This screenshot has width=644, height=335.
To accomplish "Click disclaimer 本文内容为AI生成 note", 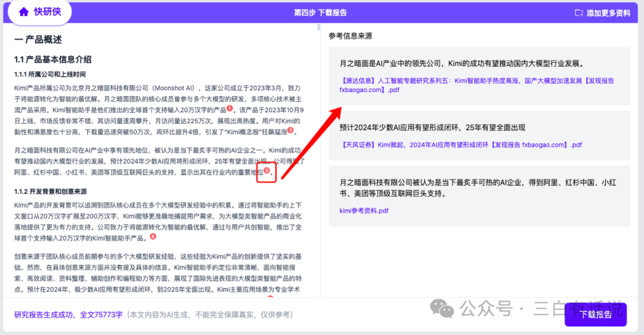I will tap(210, 315).
